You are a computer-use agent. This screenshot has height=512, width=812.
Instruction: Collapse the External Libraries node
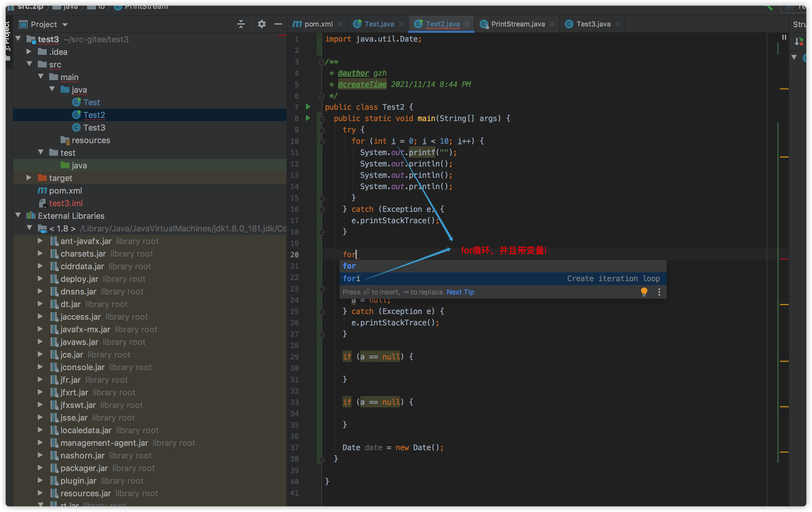click(x=18, y=215)
